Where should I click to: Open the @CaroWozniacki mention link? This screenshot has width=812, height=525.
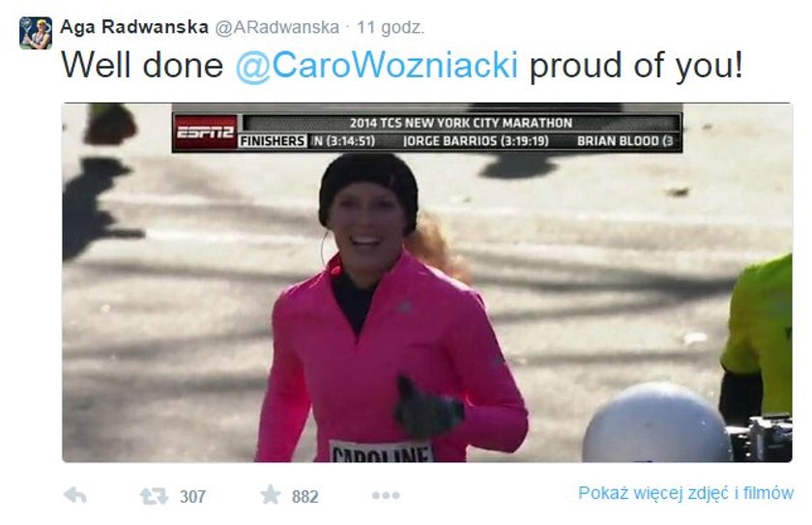click(376, 66)
